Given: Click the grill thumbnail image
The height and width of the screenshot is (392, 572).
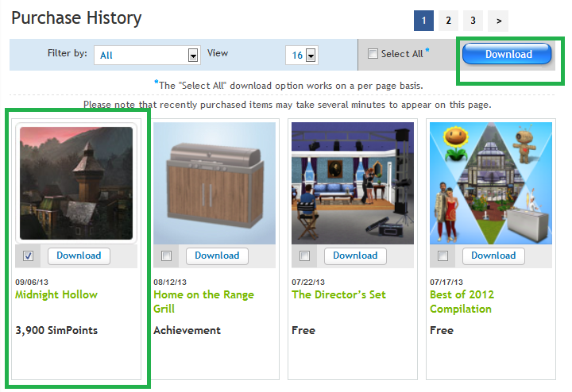Looking at the screenshot, I should tap(214, 183).
